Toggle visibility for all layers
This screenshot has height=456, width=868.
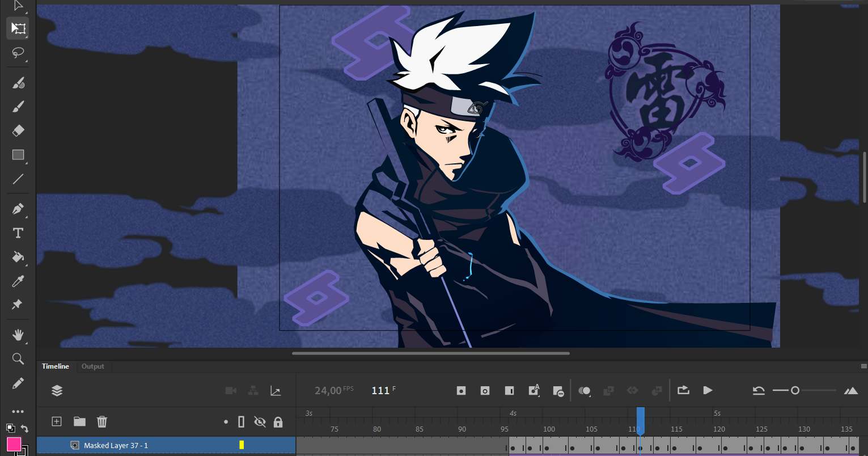click(x=260, y=421)
